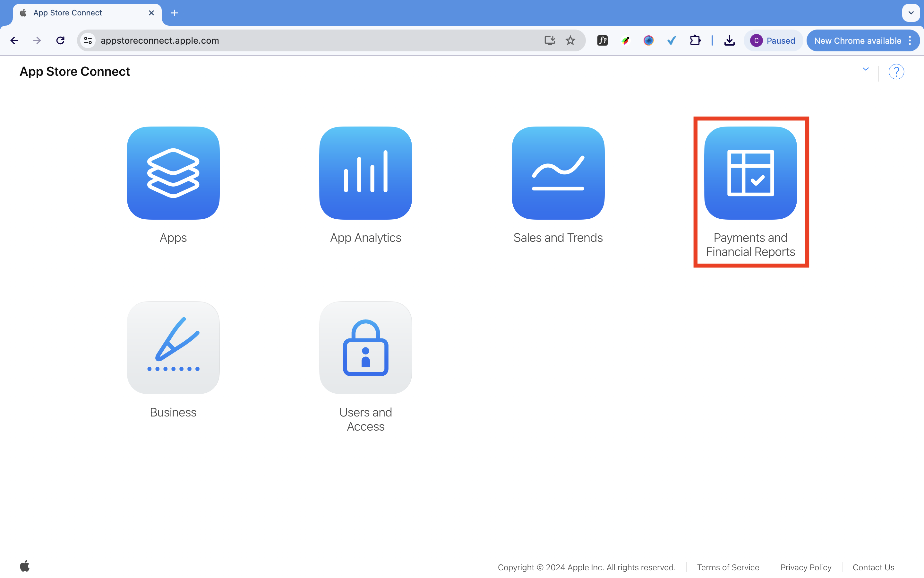
Task: Open the Sales and Trends icon
Action: tap(558, 173)
